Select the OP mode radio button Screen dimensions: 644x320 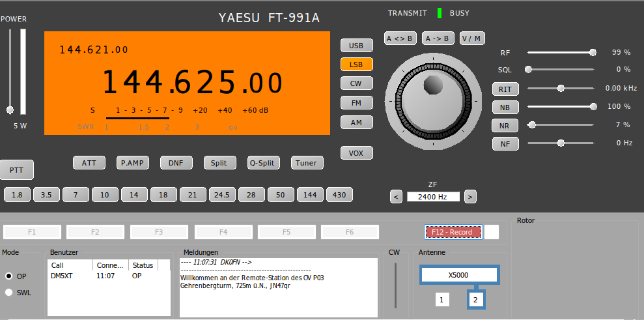[8, 276]
